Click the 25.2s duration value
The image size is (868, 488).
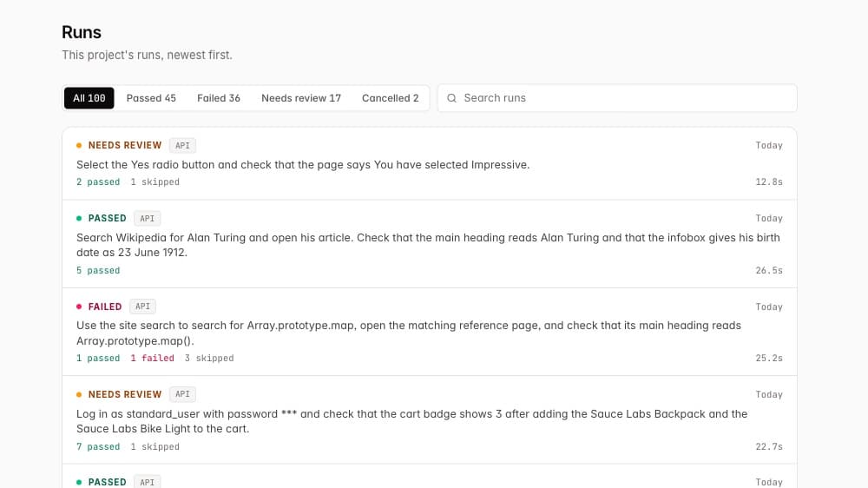coord(769,358)
